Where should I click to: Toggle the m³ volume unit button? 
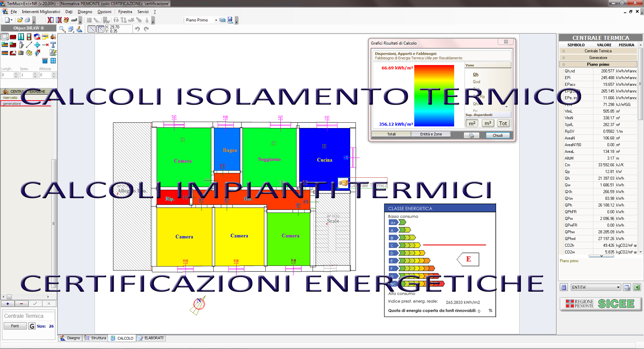point(488,123)
